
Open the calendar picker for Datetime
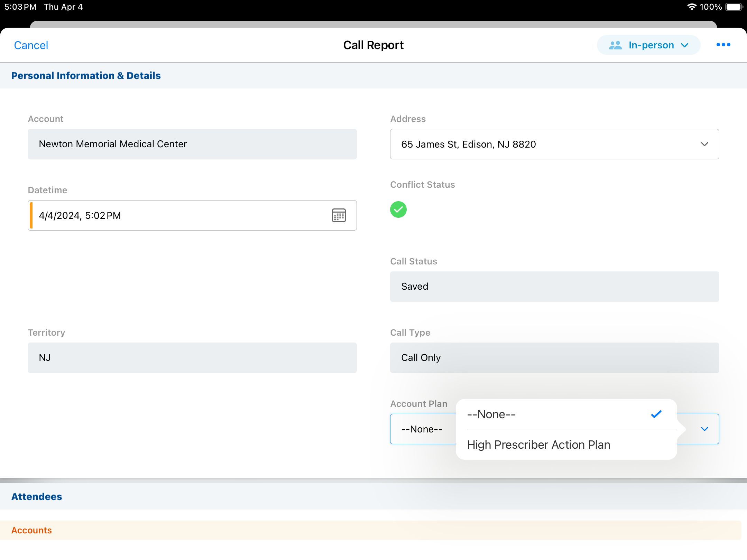(x=339, y=215)
